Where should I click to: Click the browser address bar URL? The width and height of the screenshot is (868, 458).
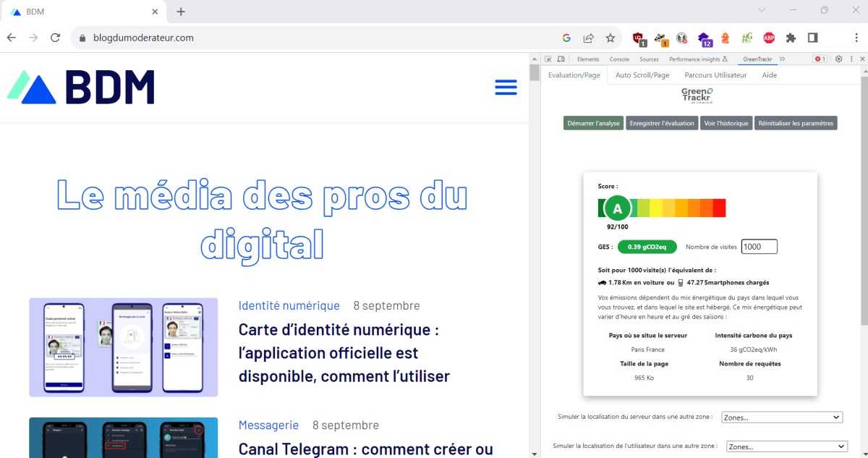(x=143, y=38)
